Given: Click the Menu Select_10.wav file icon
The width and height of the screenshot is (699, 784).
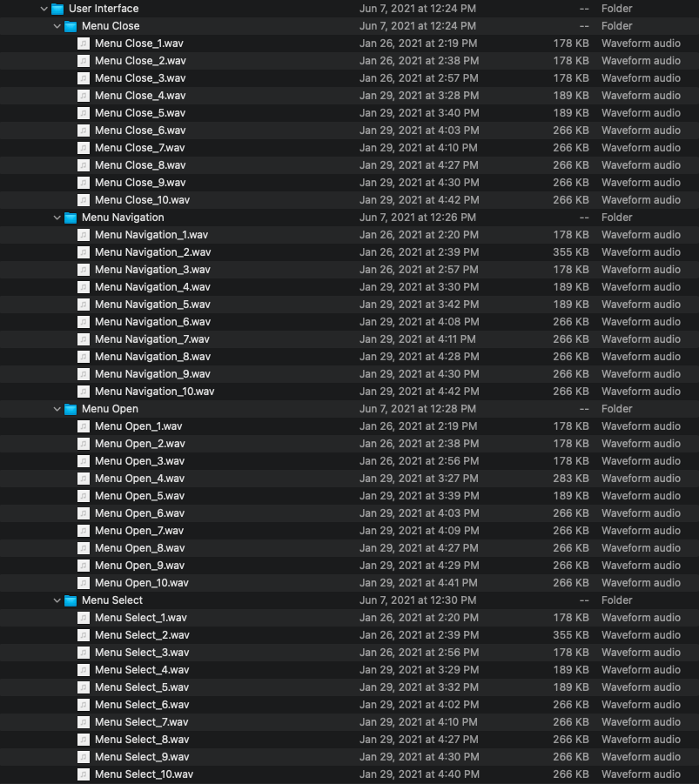Looking at the screenshot, I should 84,774.
